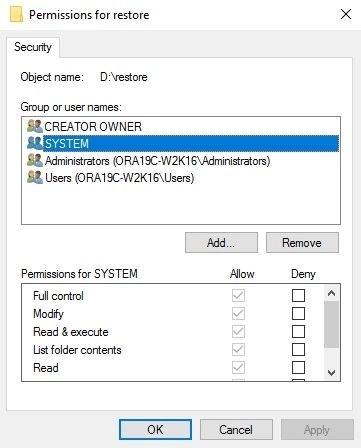Click the permissions list scroll up arrow
The image size is (361, 448).
tap(331, 293)
